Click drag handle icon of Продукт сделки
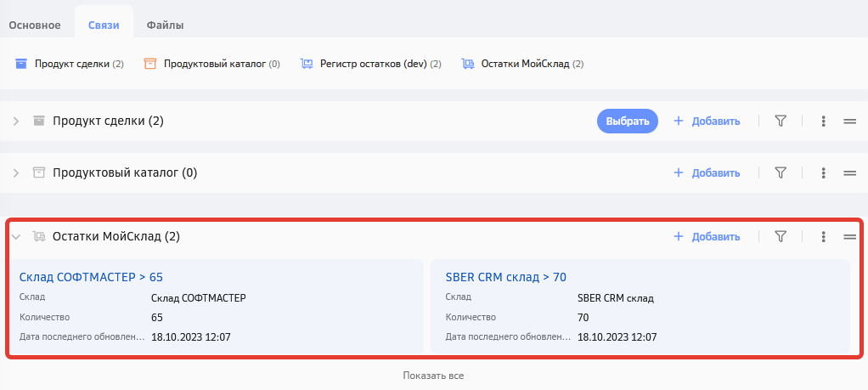868x390 pixels. tap(849, 122)
